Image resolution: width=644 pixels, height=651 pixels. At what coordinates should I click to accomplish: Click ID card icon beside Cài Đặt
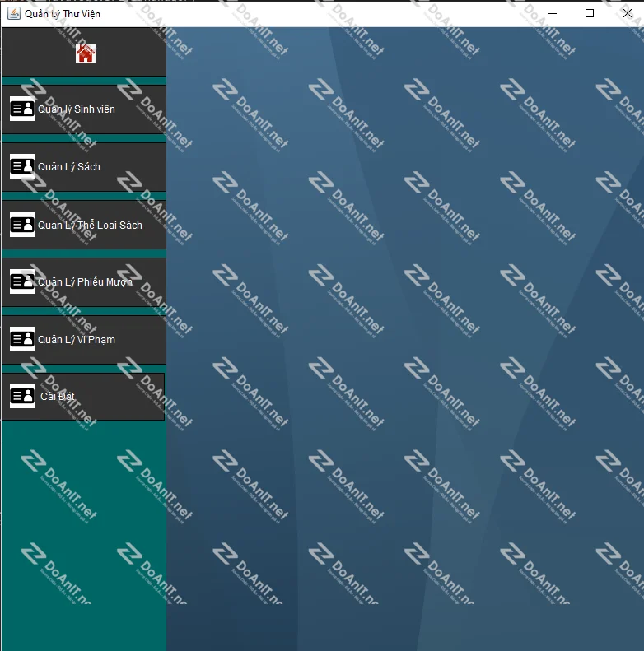[22, 396]
